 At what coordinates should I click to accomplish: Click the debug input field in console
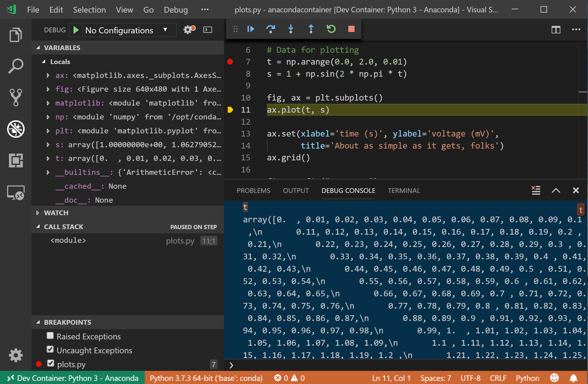[x=407, y=366]
